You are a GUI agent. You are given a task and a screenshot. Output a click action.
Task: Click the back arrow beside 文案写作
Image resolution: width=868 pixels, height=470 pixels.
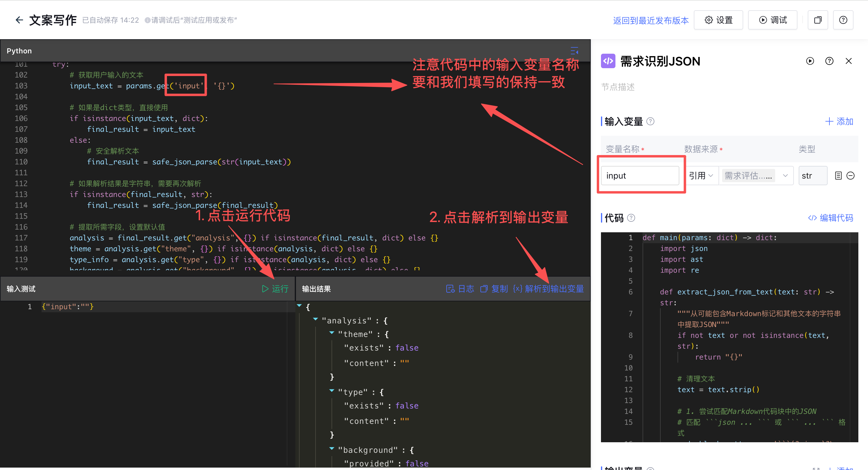tap(19, 20)
